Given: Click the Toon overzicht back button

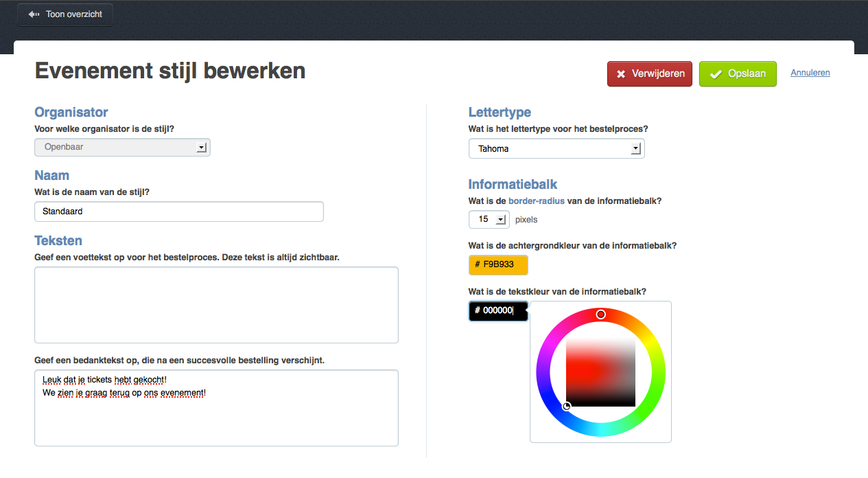Looking at the screenshot, I should [65, 14].
